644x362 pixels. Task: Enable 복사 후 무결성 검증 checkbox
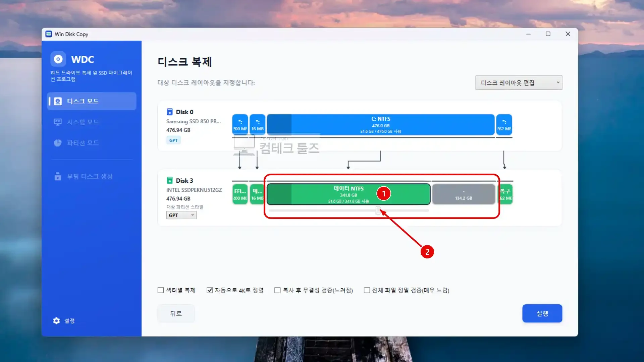click(x=277, y=290)
